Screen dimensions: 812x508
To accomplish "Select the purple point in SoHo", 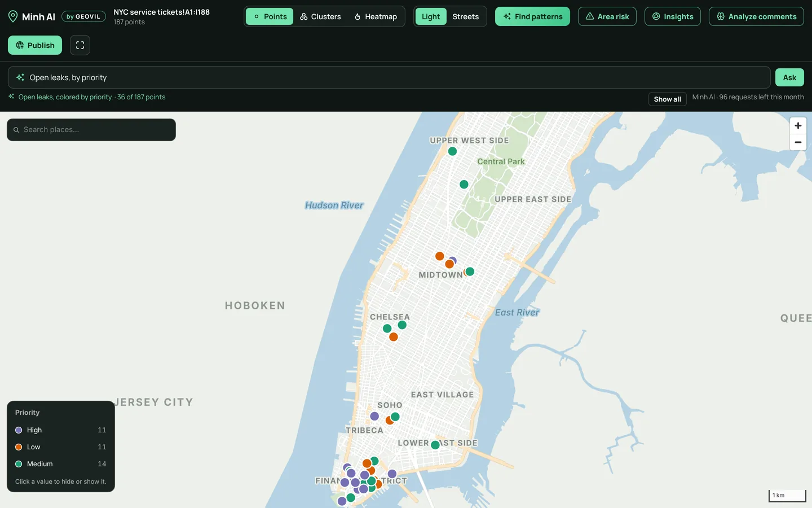I will [374, 416].
